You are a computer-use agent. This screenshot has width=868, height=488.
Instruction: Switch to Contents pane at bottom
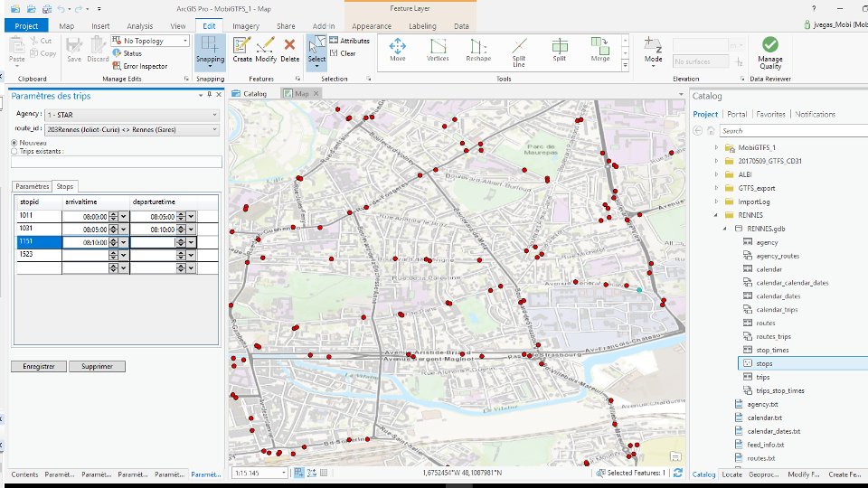[24, 474]
